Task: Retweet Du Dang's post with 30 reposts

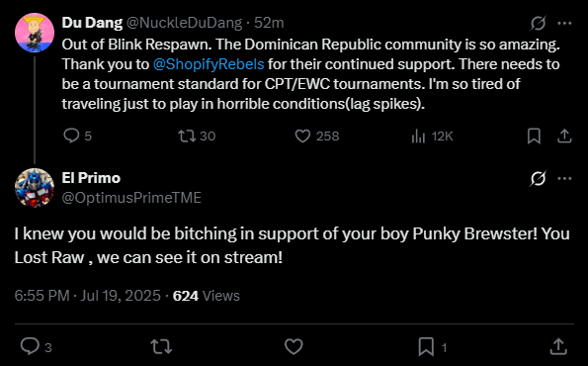Action: pyautogui.click(x=197, y=136)
